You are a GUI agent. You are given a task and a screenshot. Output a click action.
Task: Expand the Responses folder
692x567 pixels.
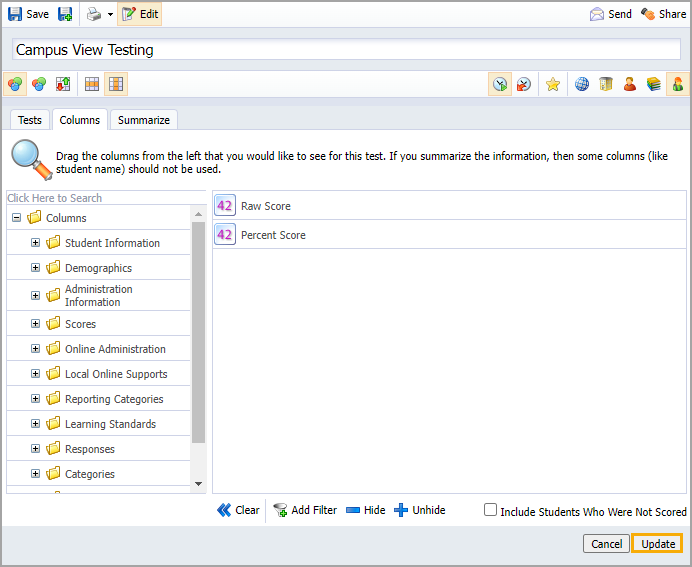pyautogui.click(x=35, y=449)
